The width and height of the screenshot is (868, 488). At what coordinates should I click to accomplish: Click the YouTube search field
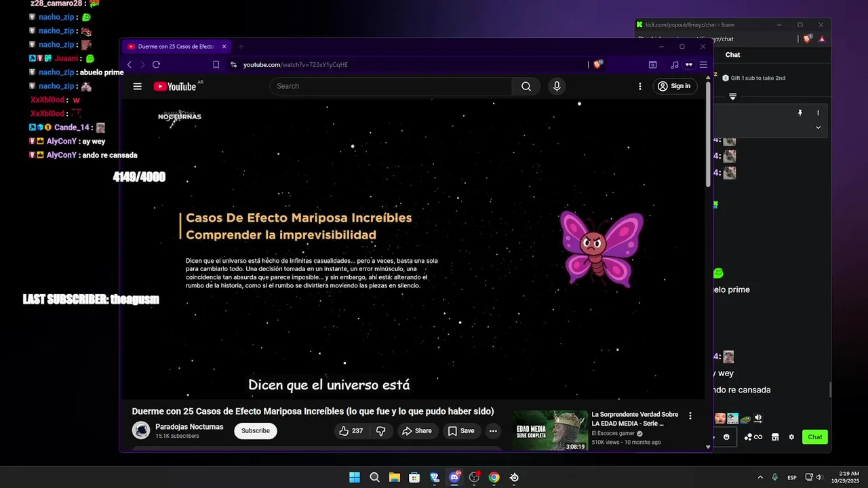(x=391, y=86)
